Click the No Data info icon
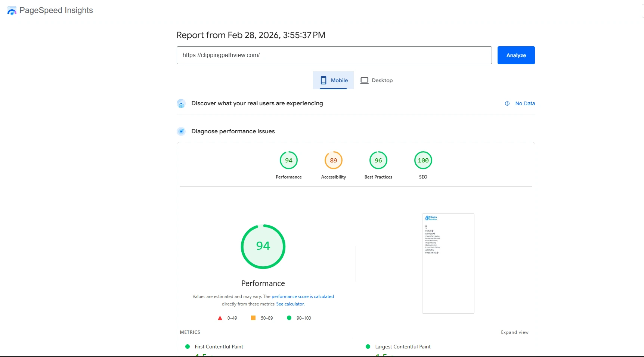The width and height of the screenshot is (644, 357). click(x=507, y=103)
